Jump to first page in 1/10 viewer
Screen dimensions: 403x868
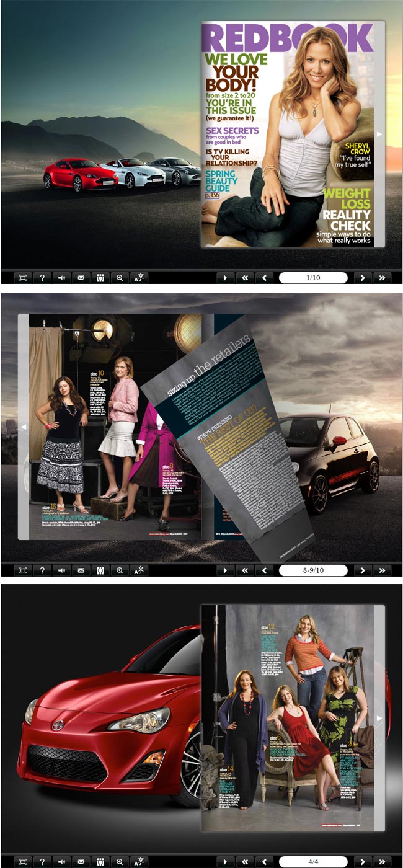click(x=245, y=278)
